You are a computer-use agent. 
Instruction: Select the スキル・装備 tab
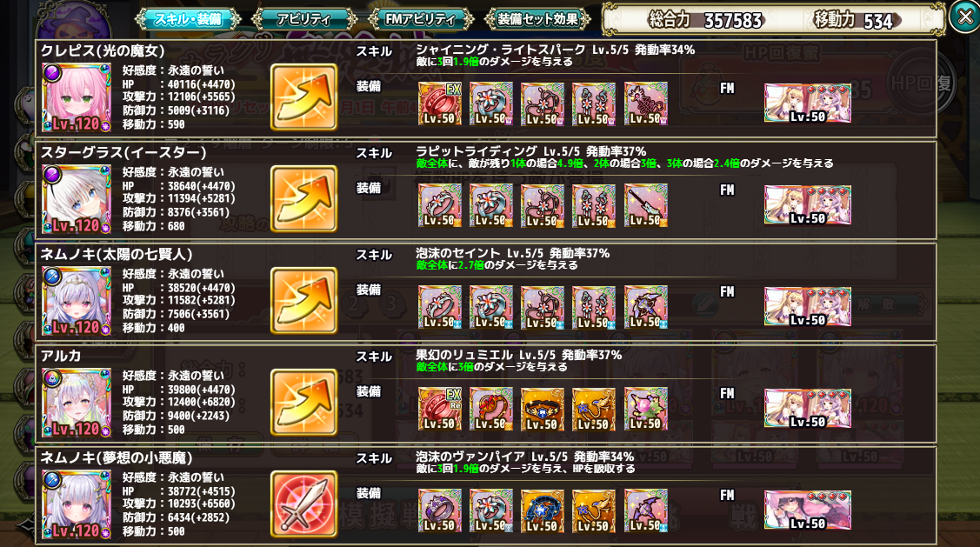click(x=188, y=19)
